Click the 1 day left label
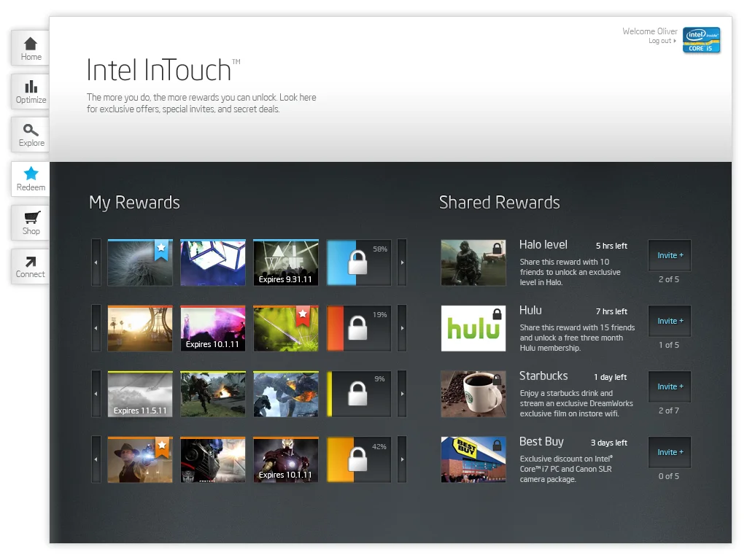The image size is (747, 560). pos(611,377)
